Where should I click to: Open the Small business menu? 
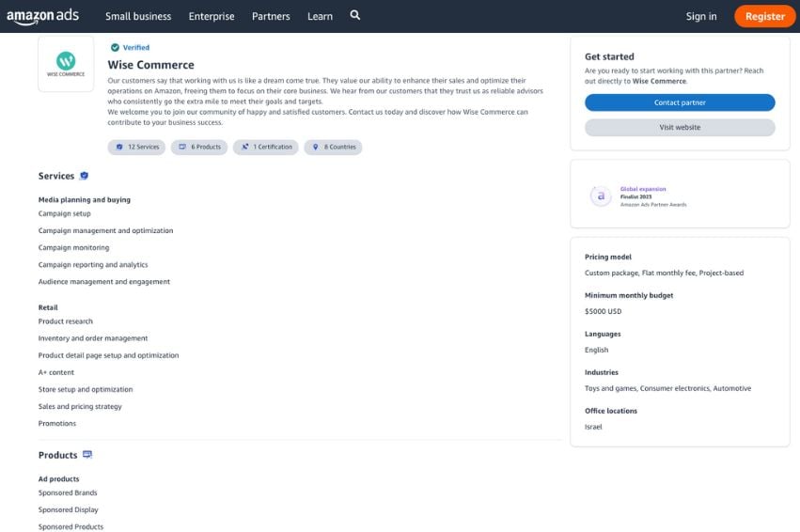pyautogui.click(x=138, y=16)
